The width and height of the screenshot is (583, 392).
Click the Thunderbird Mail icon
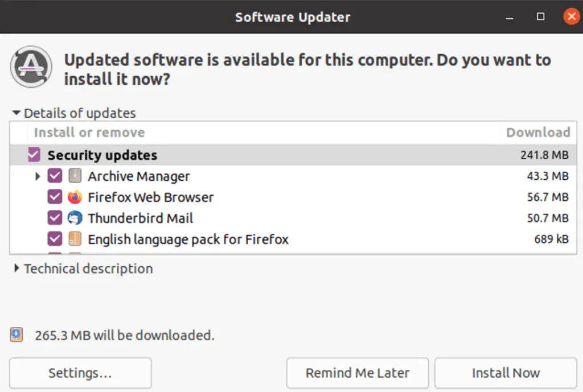(x=75, y=218)
